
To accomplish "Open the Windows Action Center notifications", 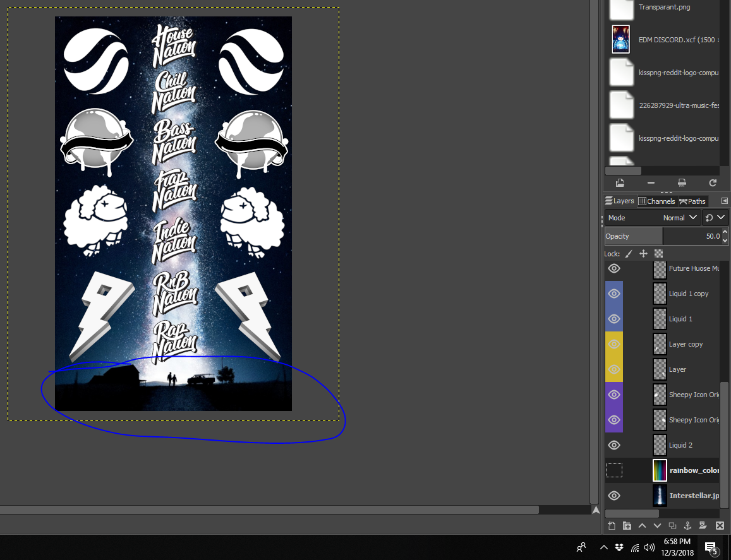I will pos(711,548).
